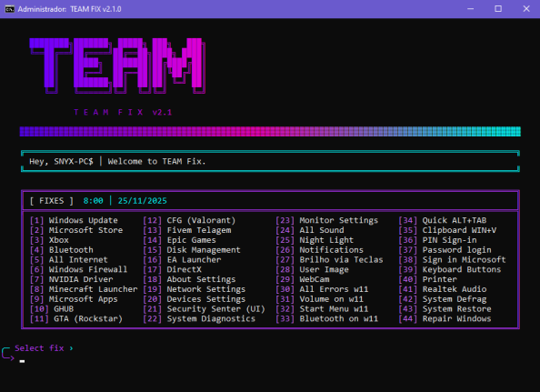Viewport: 540px width, 392px height.
Task: Select the Fivem Telagem fix entry
Action: 187,230
